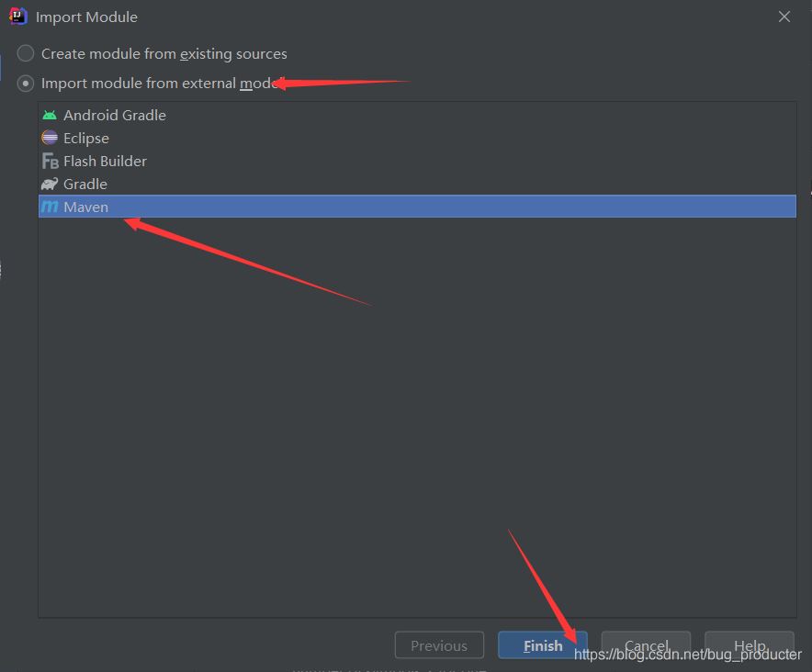Click the Flash Builder FB icon
Viewport: 812px width, 672px height.
51,161
